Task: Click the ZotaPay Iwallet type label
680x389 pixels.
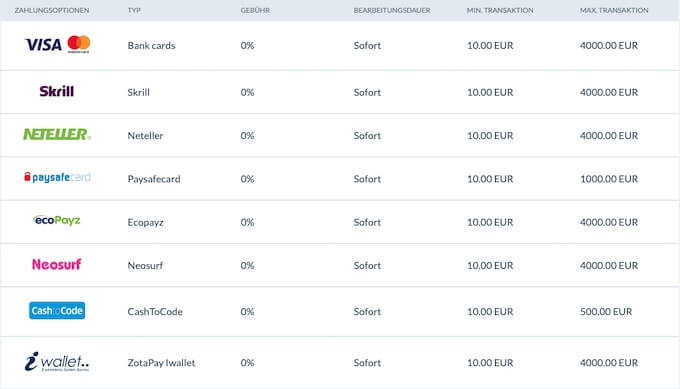Action: pos(161,363)
